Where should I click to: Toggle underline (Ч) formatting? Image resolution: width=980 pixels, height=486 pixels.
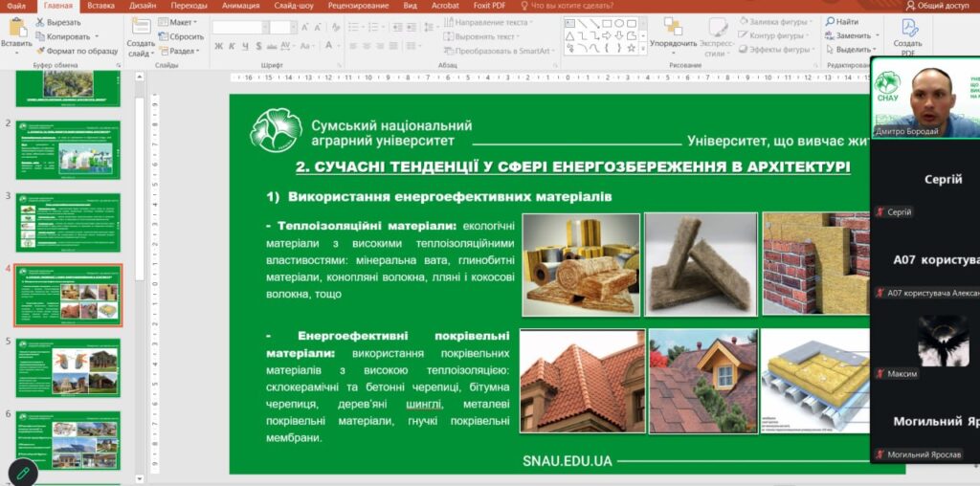[x=245, y=46]
